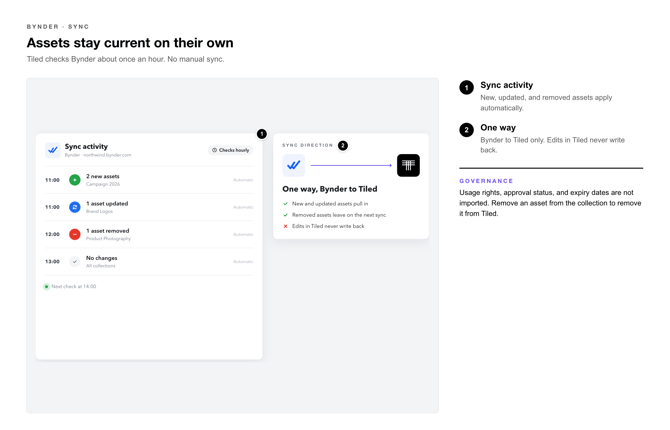This screenshot has width=670, height=430.
Task: Click the Sync activity legend heading on right
Action: click(506, 85)
